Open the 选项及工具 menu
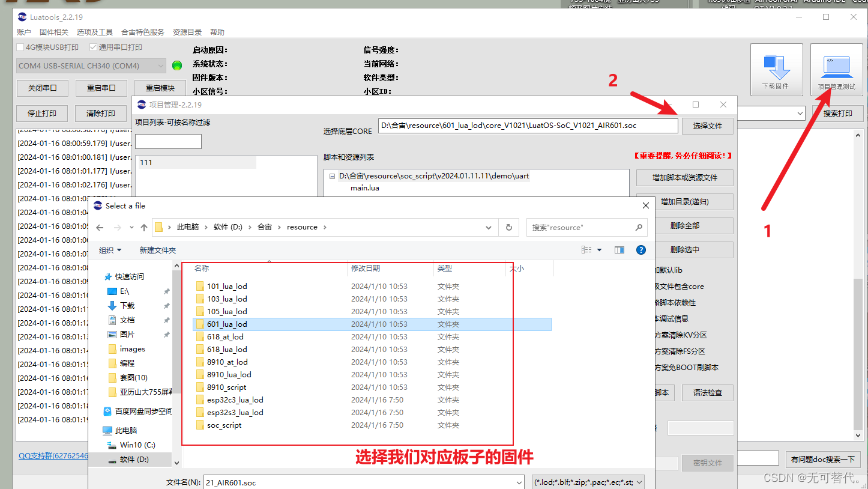The image size is (868, 489). pos(95,32)
